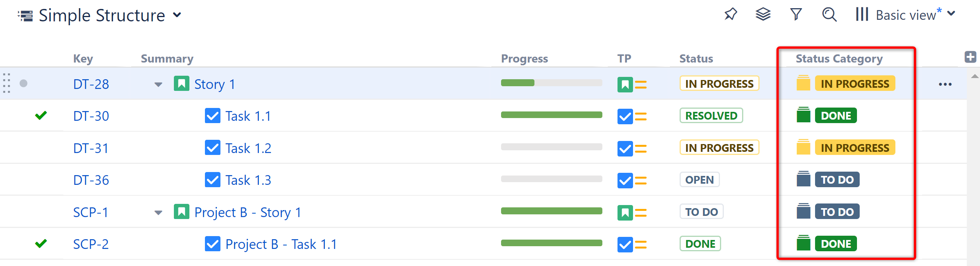980x266 pixels.
Task: Collapse the Project B - Story 1 subtree
Action: click(158, 212)
